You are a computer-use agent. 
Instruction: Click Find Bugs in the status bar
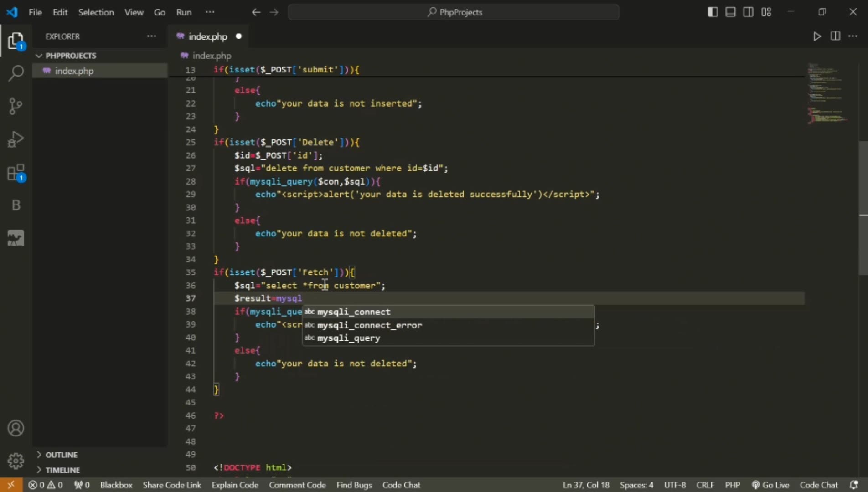pyautogui.click(x=354, y=485)
